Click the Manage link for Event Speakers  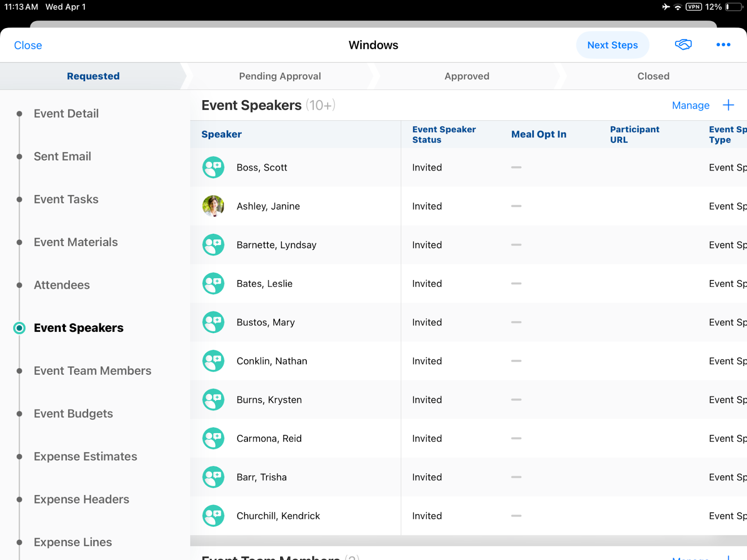(691, 105)
